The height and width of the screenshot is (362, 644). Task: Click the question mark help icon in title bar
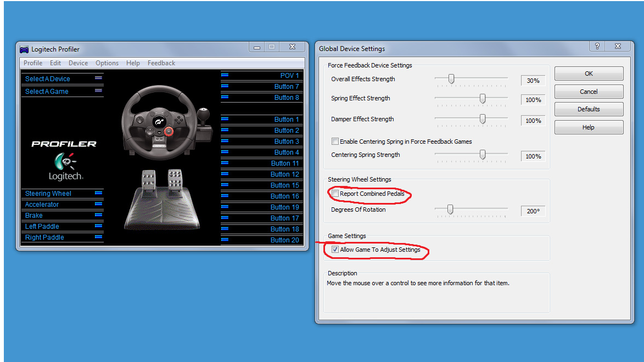[597, 46]
